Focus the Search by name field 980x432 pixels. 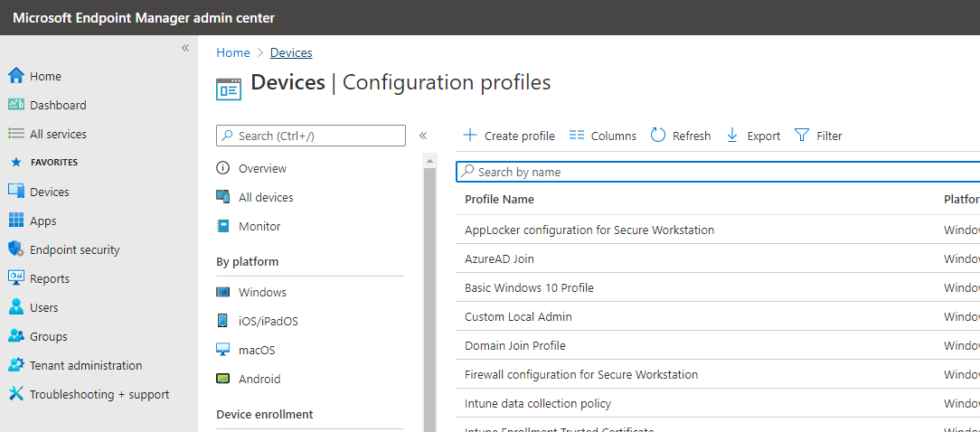[x=714, y=172]
